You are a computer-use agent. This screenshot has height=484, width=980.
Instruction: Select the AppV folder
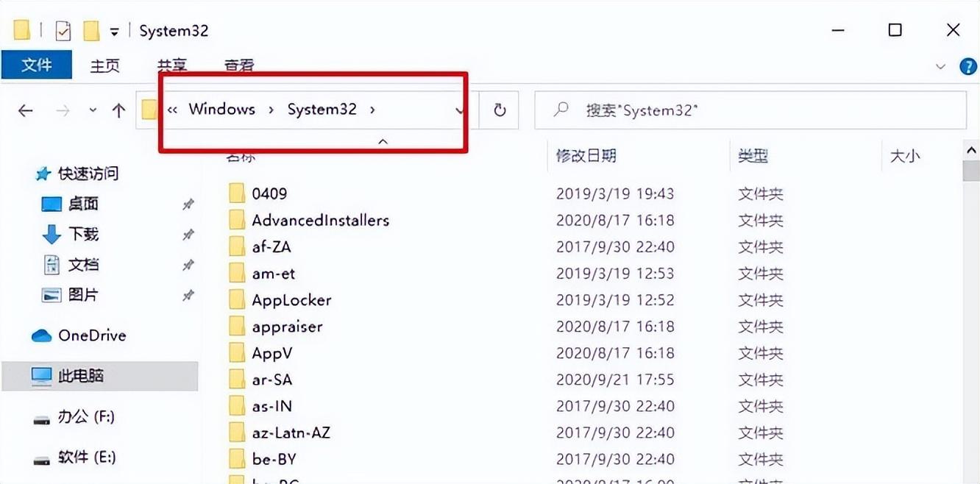coord(271,353)
